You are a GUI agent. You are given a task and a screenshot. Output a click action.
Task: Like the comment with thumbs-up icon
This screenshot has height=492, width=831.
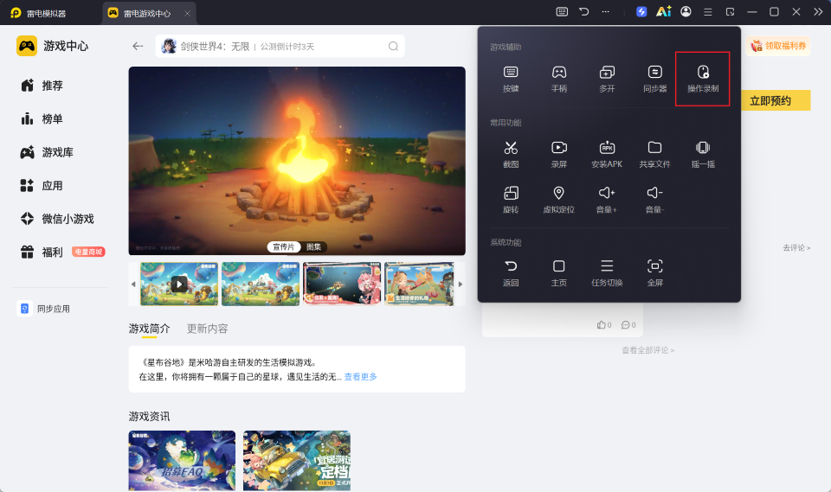click(x=604, y=325)
